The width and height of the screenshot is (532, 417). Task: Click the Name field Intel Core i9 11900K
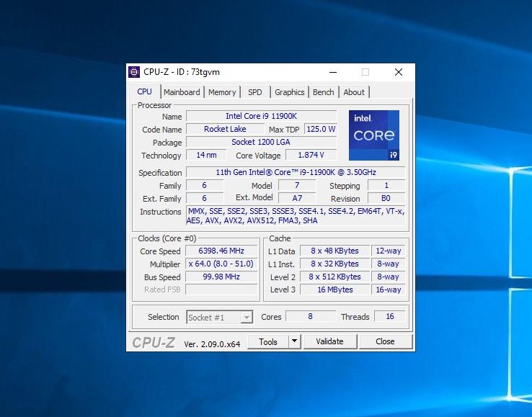261,116
